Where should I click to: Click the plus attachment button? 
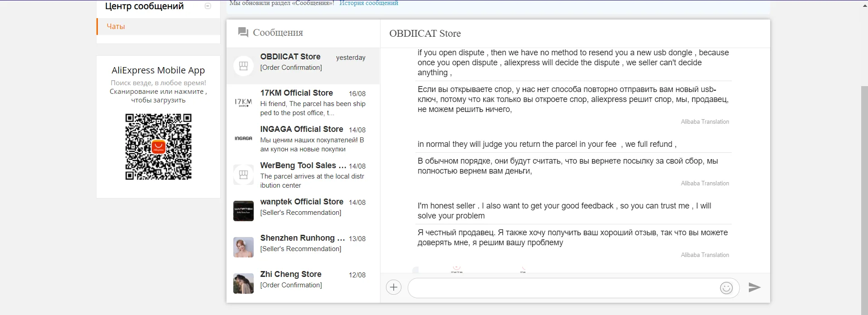(x=394, y=287)
